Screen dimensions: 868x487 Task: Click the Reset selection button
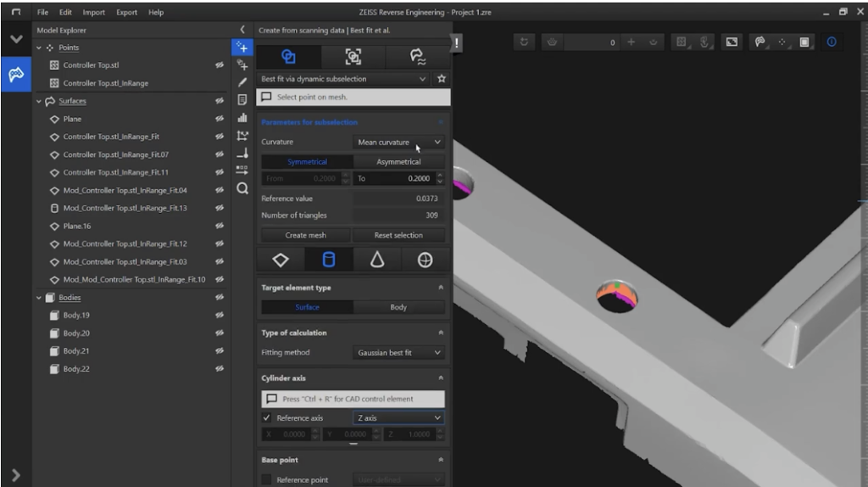click(x=398, y=235)
